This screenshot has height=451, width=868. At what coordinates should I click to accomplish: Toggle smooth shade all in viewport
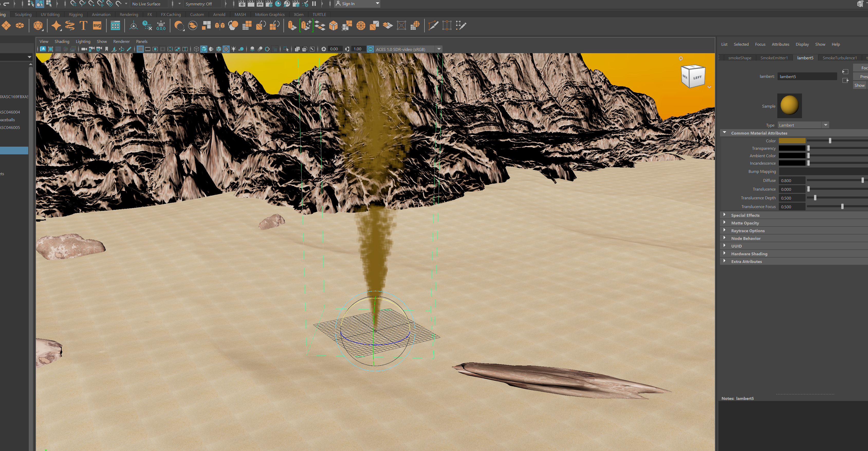204,49
